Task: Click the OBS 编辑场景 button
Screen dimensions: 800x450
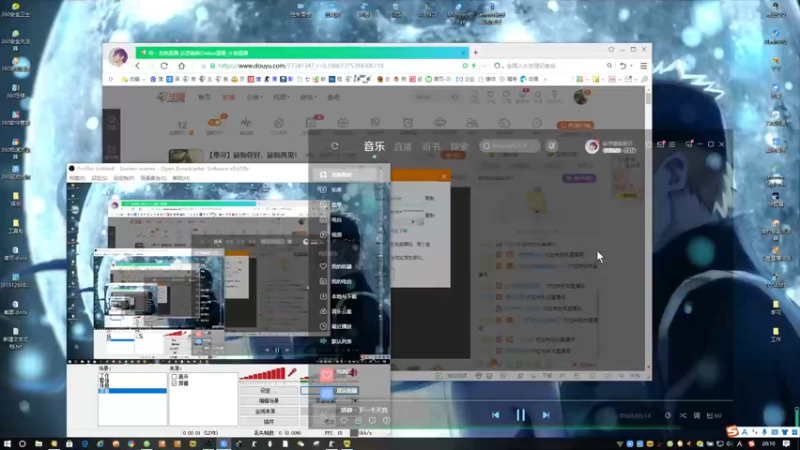Action: point(269,401)
